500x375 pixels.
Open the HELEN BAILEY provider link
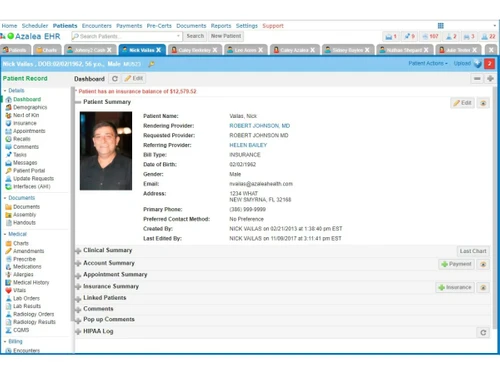[x=248, y=145]
